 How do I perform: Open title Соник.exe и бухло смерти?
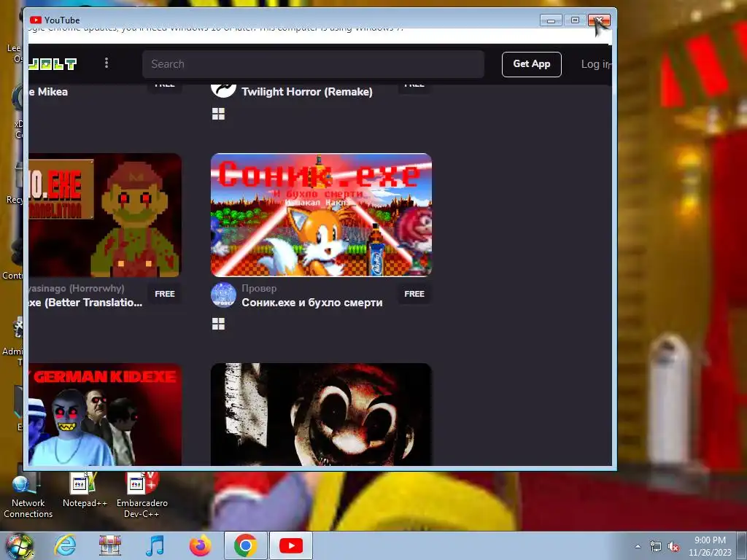click(x=312, y=303)
